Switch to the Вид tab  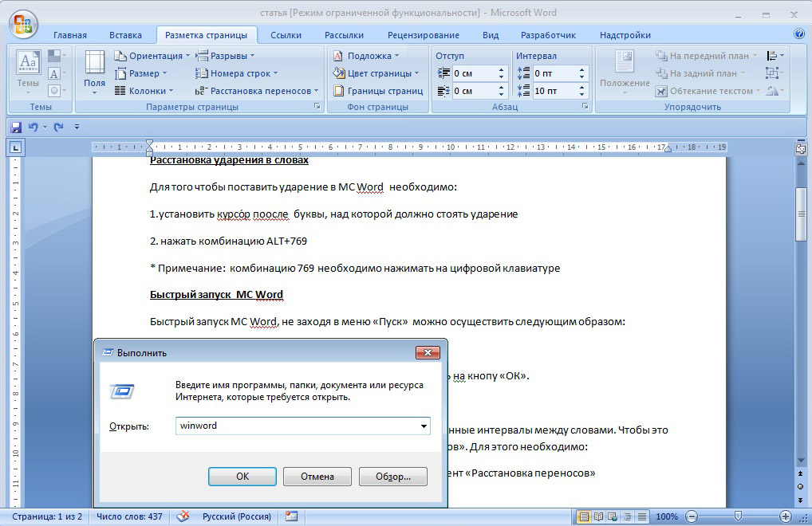491,35
